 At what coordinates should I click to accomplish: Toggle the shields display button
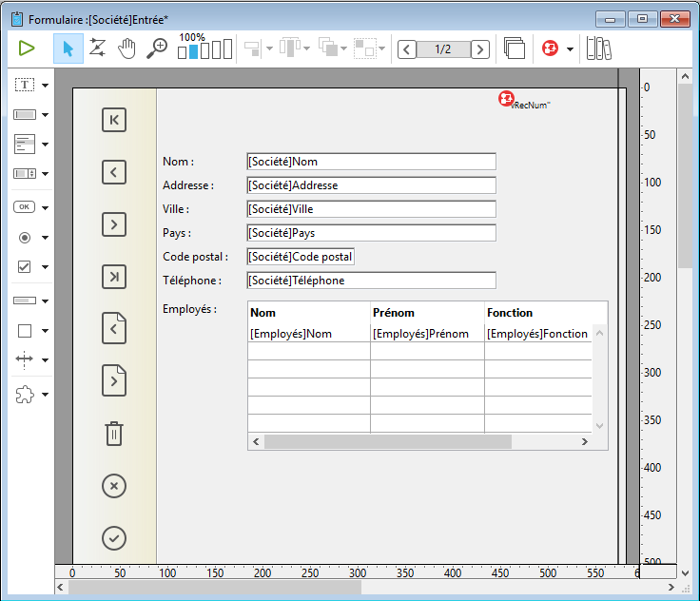(x=550, y=48)
